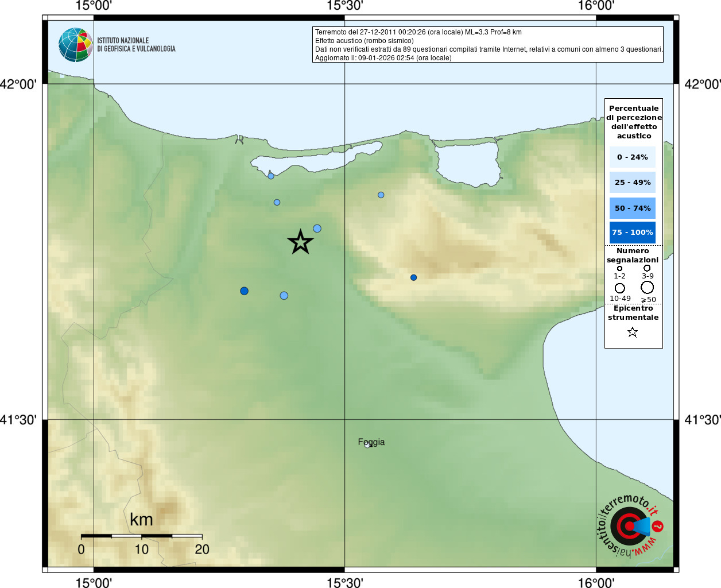Click the dark blue dot southwest of epicenter

[x=244, y=291]
